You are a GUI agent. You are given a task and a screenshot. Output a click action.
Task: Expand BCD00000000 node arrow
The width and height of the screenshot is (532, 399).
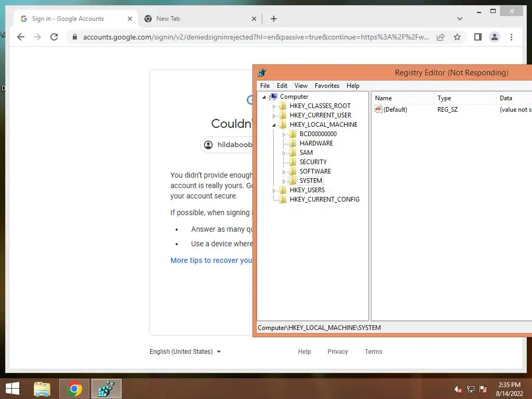[284, 135]
